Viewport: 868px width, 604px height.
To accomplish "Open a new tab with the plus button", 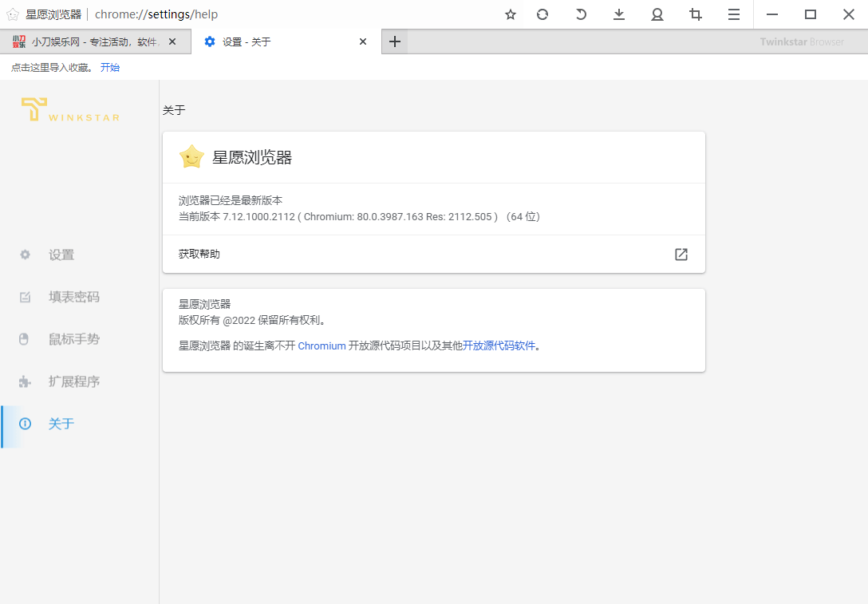I will [x=394, y=41].
